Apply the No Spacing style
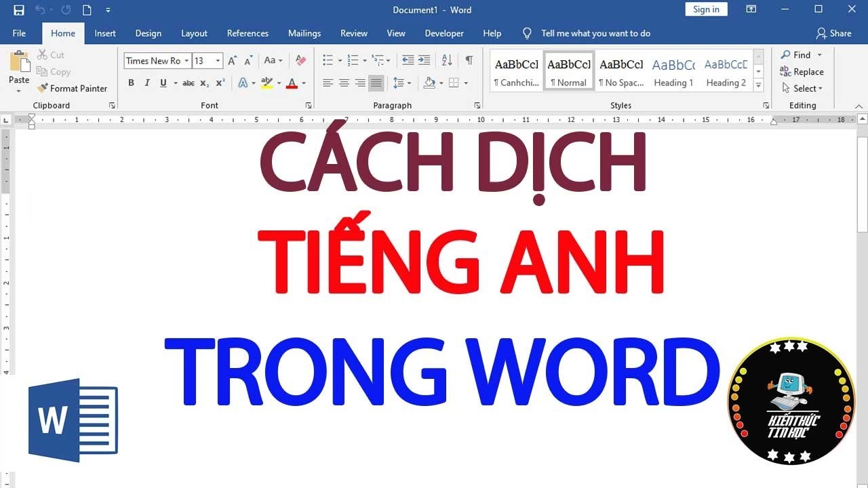 (621, 71)
